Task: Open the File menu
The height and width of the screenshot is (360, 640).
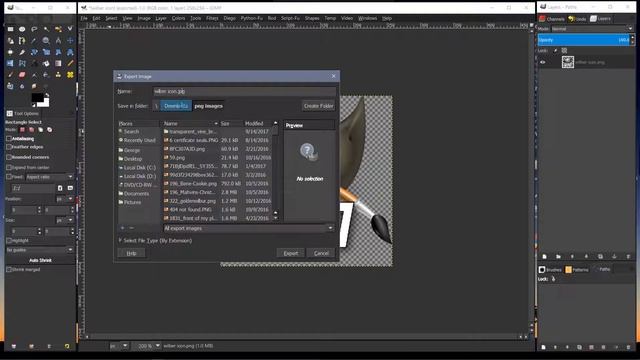Action: point(84,18)
